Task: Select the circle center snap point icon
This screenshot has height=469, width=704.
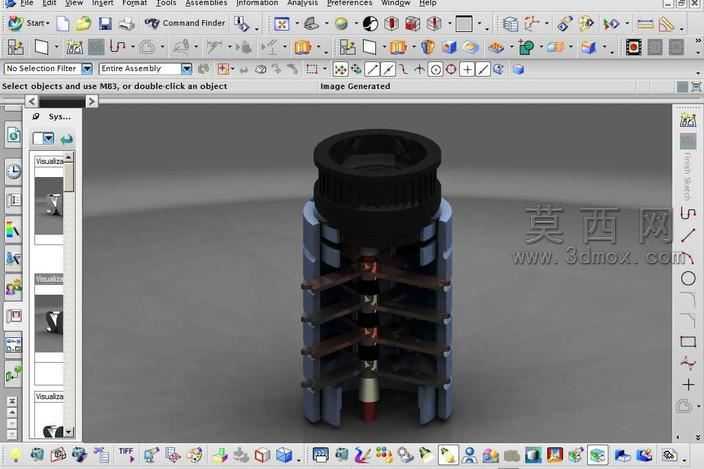Action: tap(435, 70)
